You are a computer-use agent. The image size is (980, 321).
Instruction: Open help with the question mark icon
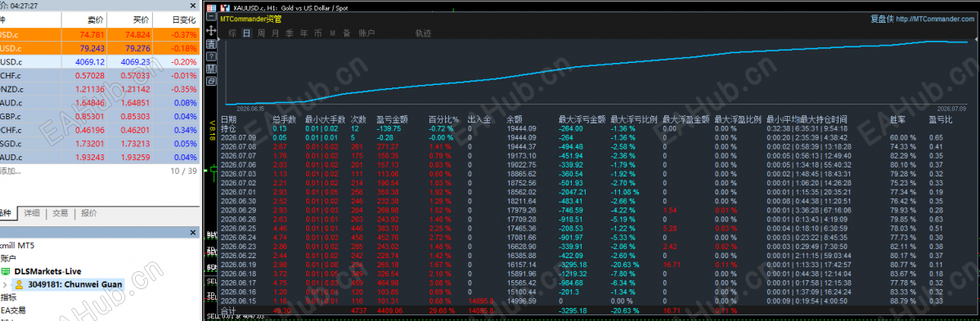(211, 56)
